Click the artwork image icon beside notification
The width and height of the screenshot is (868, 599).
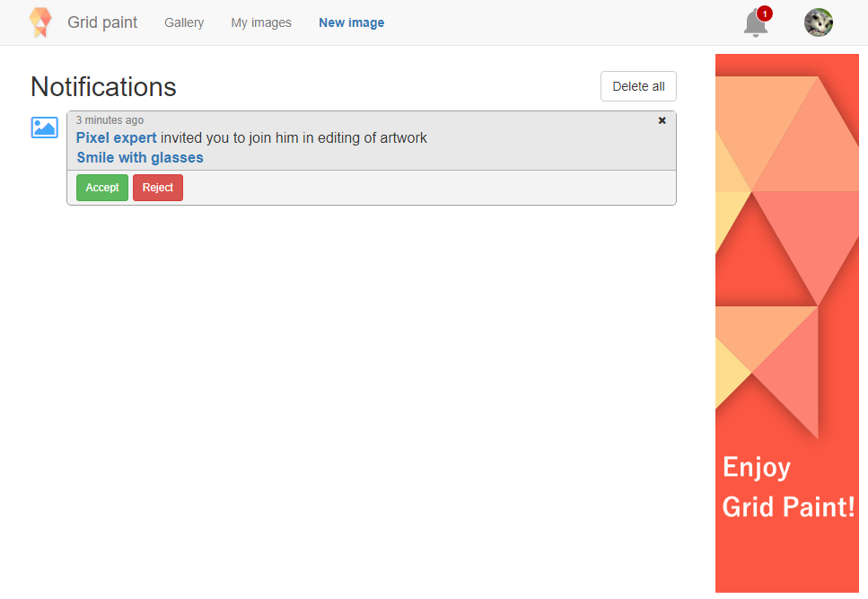click(x=44, y=128)
